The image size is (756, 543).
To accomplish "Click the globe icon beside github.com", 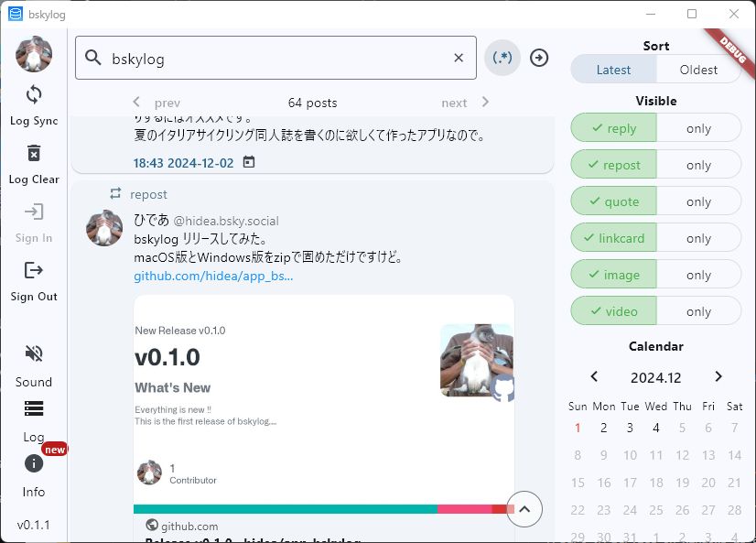I will pos(152,525).
